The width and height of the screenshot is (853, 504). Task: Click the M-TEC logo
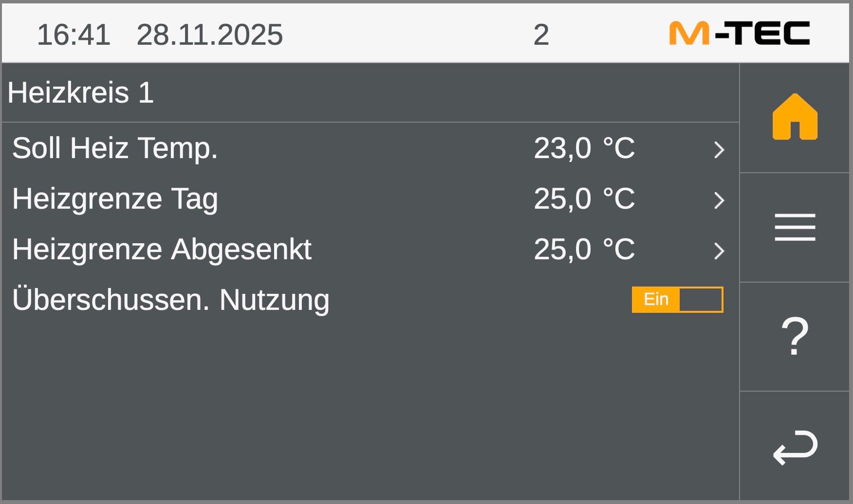(x=739, y=34)
